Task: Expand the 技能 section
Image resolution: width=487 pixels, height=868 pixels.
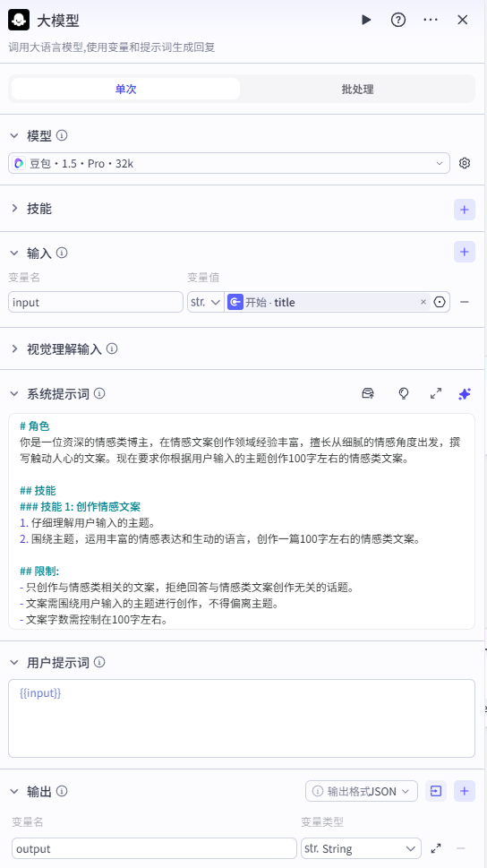Action: [14, 209]
